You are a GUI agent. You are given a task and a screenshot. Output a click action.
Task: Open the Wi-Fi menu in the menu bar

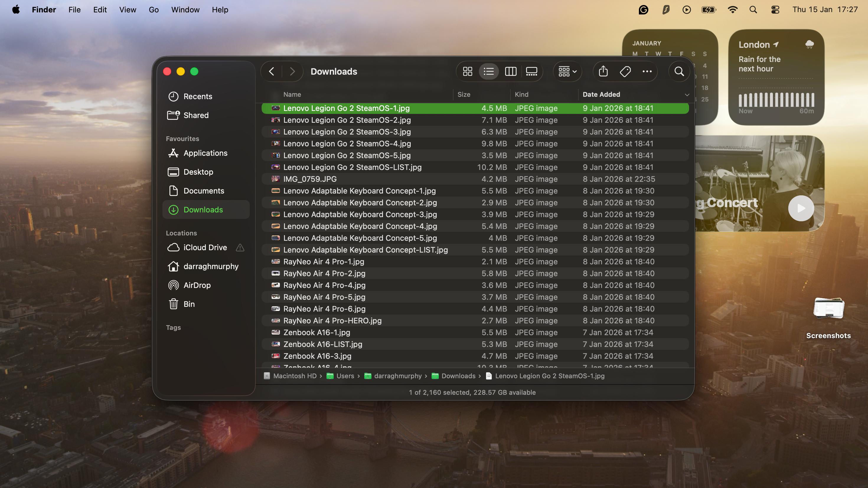point(733,9)
